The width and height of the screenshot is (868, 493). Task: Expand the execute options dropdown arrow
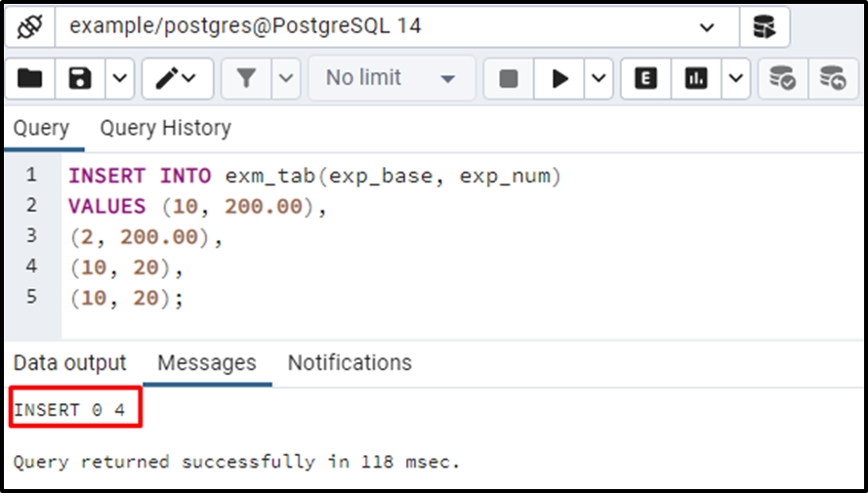(x=599, y=78)
